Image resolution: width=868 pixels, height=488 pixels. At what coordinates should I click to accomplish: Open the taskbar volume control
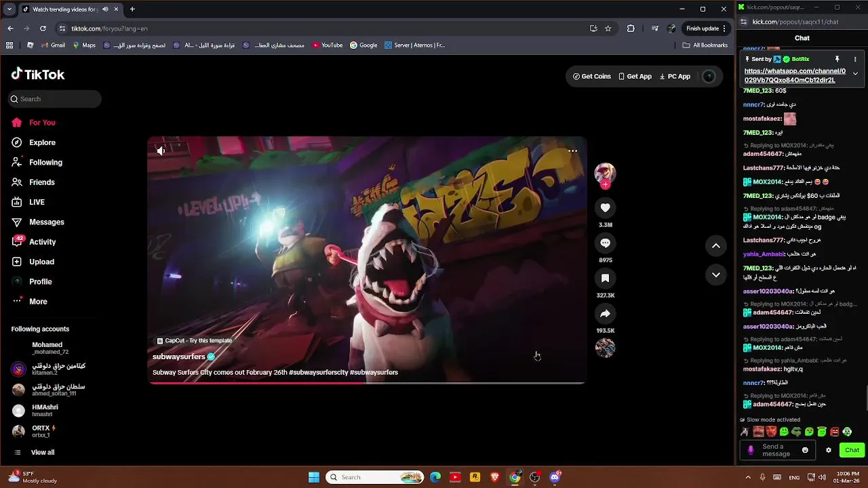coord(823,477)
